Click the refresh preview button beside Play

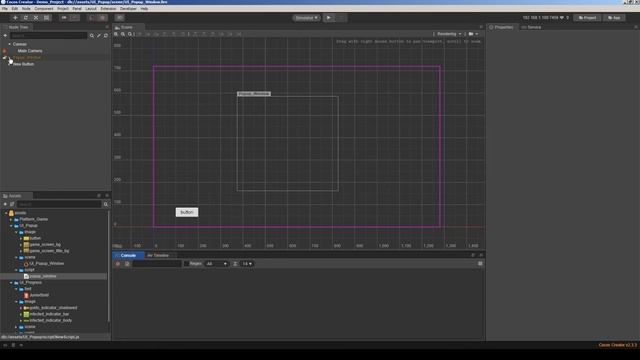(341, 18)
